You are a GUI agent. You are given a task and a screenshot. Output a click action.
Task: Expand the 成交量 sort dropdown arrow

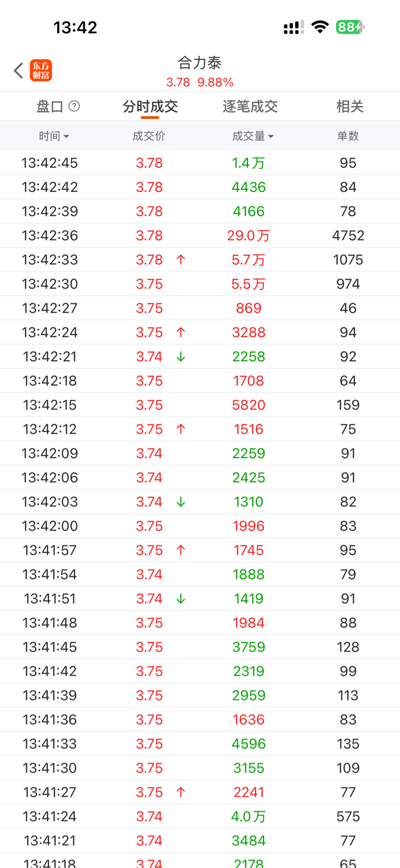click(x=271, y=137)
